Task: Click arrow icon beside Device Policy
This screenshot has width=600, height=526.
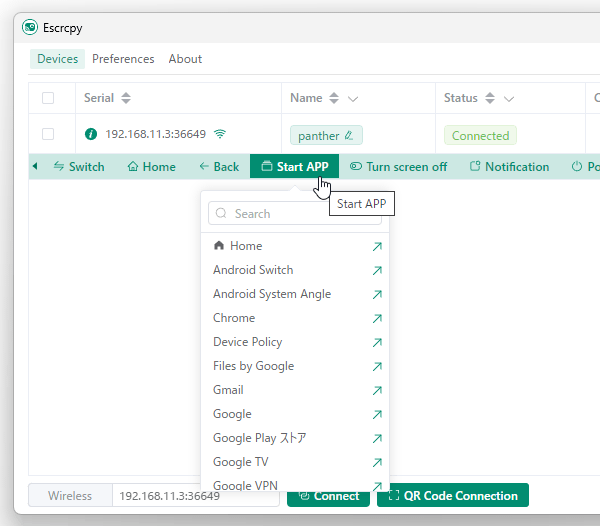Action: [377, 342]
